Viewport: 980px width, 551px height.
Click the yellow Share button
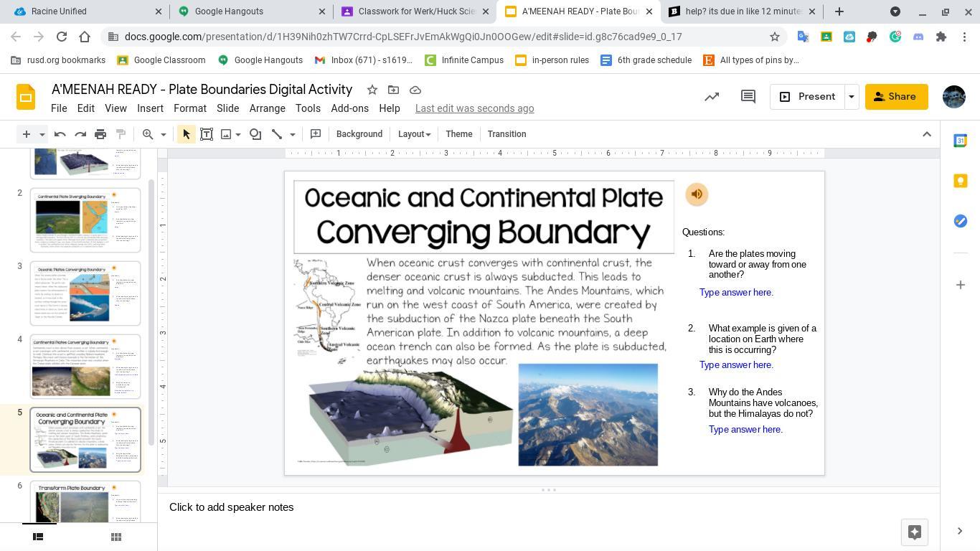coord(896,97)
